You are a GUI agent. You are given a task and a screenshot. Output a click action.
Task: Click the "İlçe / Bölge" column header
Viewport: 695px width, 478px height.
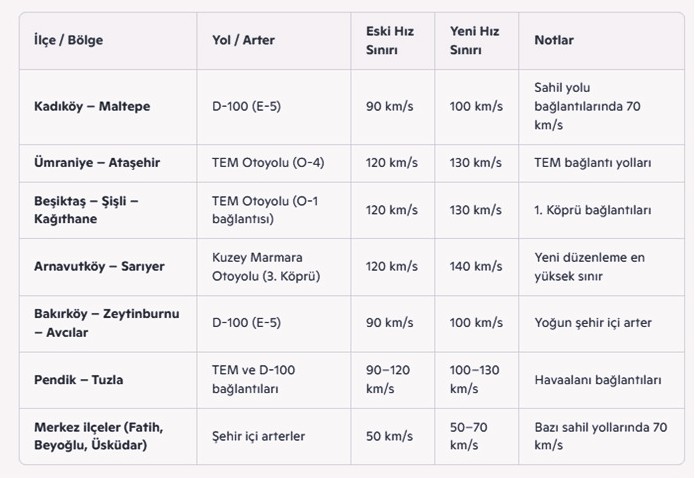69,41
